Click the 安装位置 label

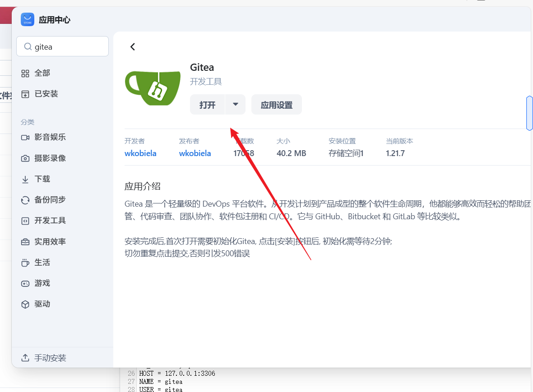click(342, 141)
